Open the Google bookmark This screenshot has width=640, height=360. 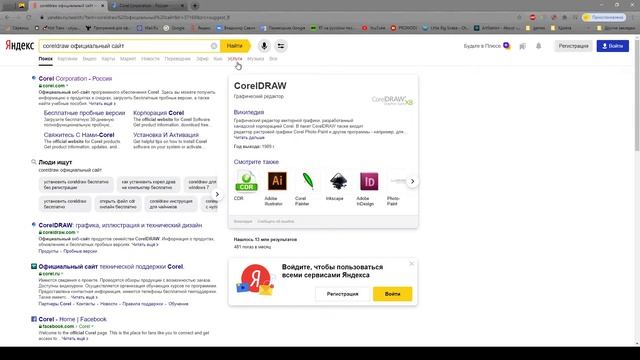[174, 28]
